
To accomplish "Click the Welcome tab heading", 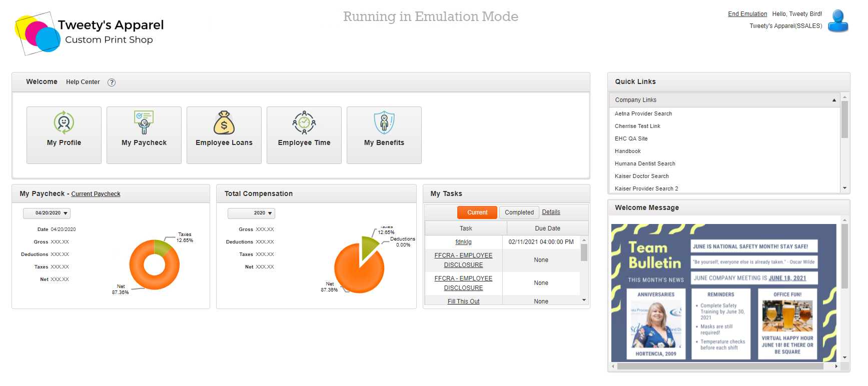I will coord(42,81).
